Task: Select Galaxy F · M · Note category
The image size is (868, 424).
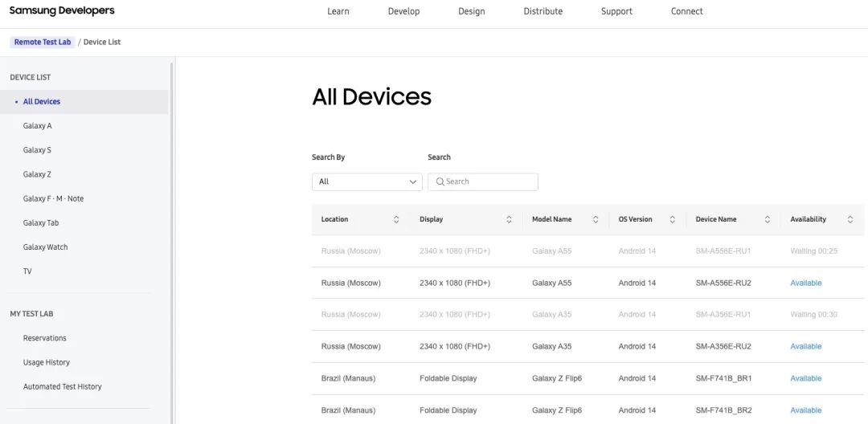Action: click(x=53, y=199)
